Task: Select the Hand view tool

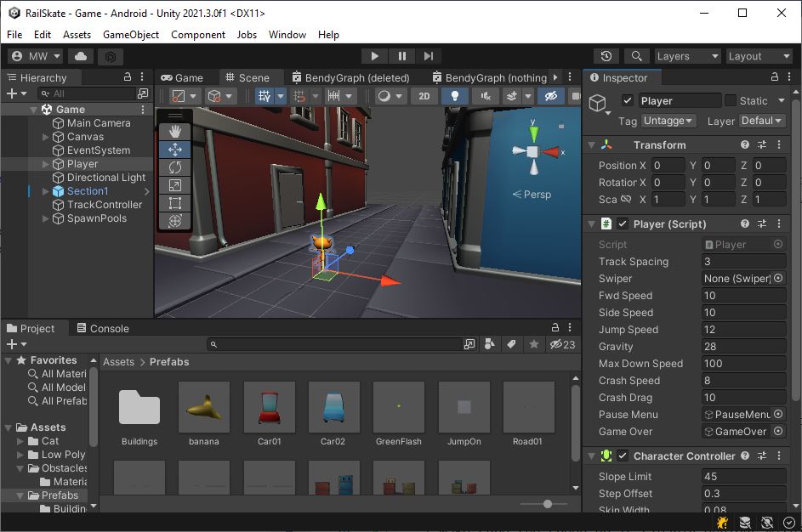Action: point(175,131)
